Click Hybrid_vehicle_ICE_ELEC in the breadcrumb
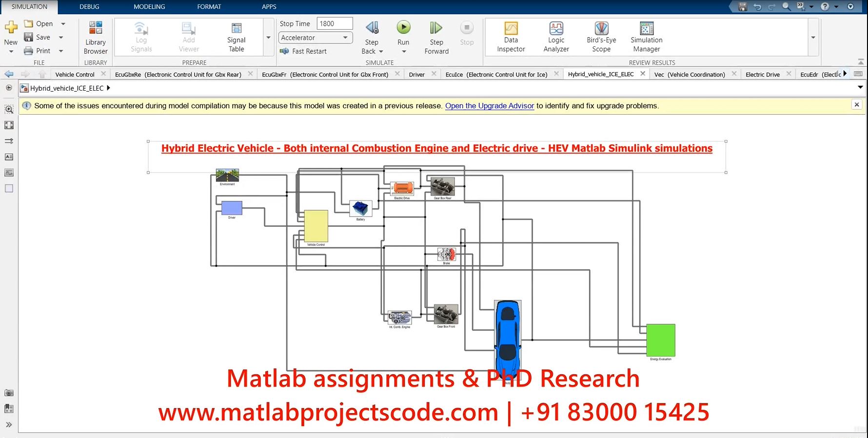Viewport: 868px width, 438px height. pyautogui.click(x=67, y=88)
